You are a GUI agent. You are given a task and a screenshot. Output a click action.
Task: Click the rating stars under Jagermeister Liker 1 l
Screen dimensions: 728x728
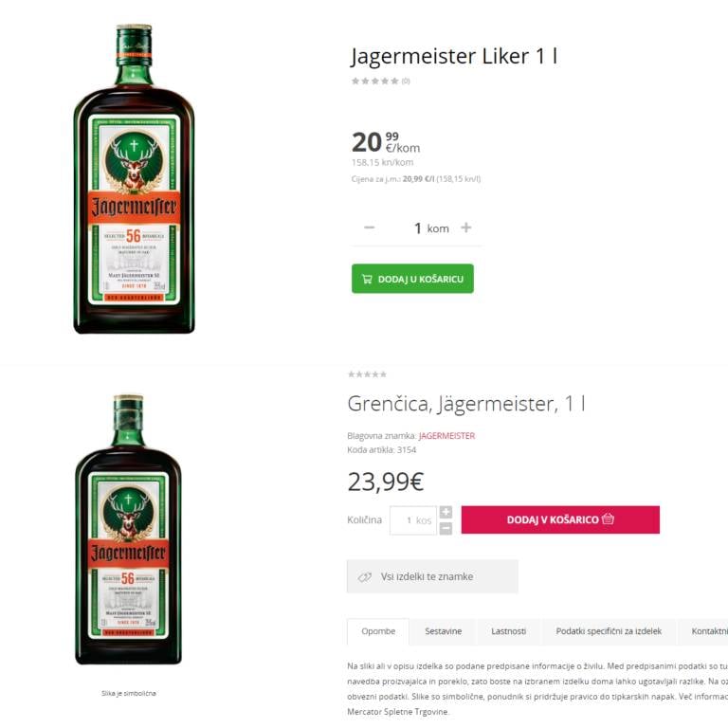coord(375,81)
